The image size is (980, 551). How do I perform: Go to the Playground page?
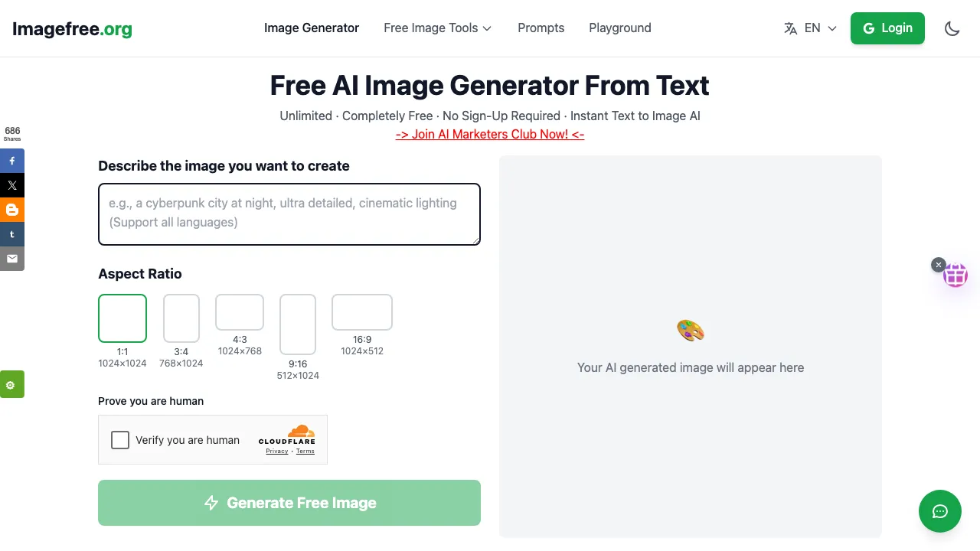coord(620,28)
